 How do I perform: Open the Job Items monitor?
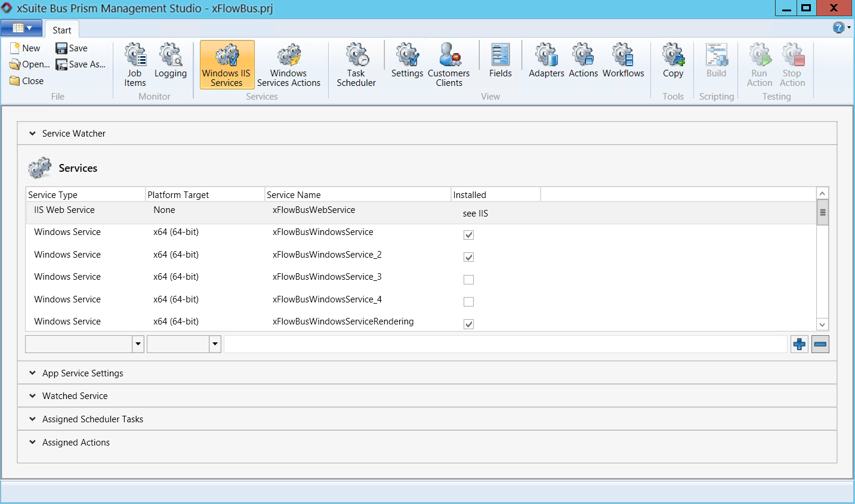(x=135, y=64)
